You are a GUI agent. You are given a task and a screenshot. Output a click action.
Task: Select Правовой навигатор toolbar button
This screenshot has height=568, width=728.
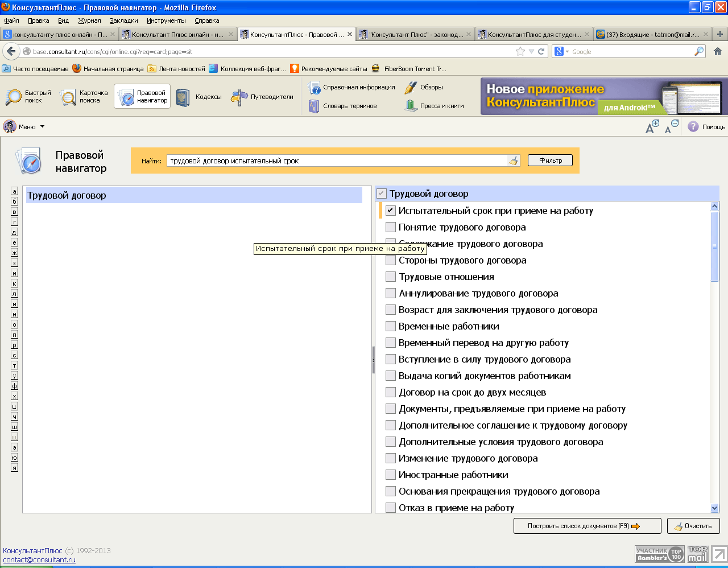(x=142, y=97)
